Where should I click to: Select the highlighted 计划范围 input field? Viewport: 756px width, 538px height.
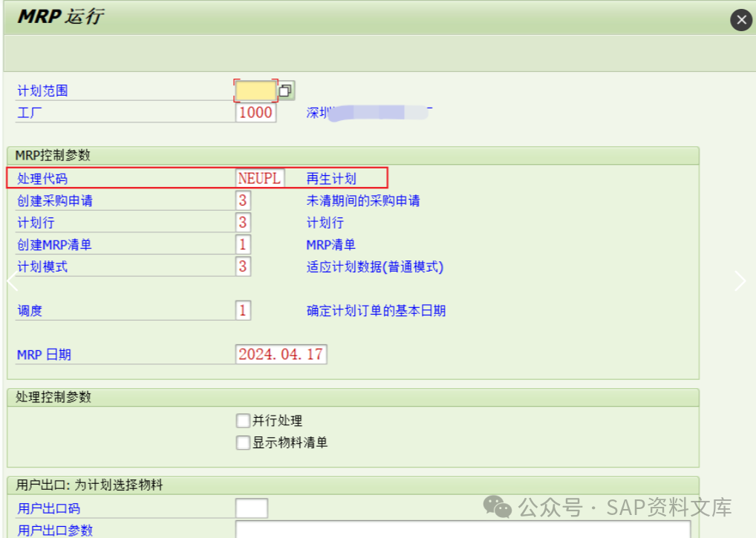tap(258, 89)
